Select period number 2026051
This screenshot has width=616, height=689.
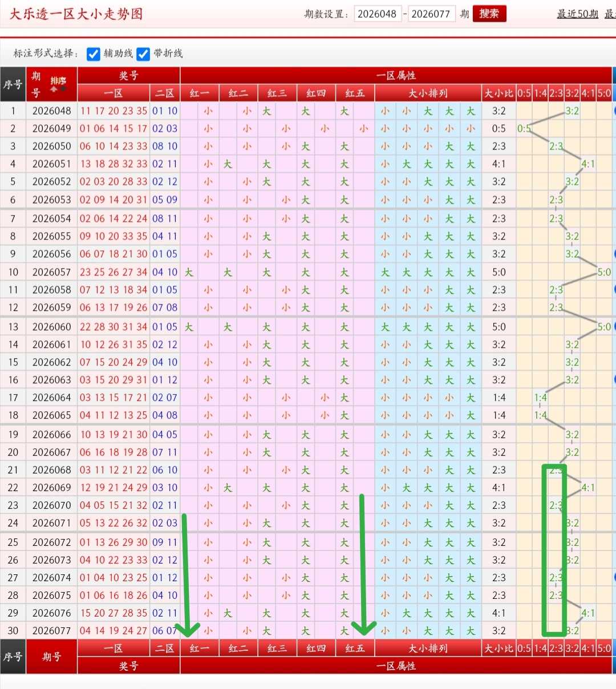tap(51, 164)
